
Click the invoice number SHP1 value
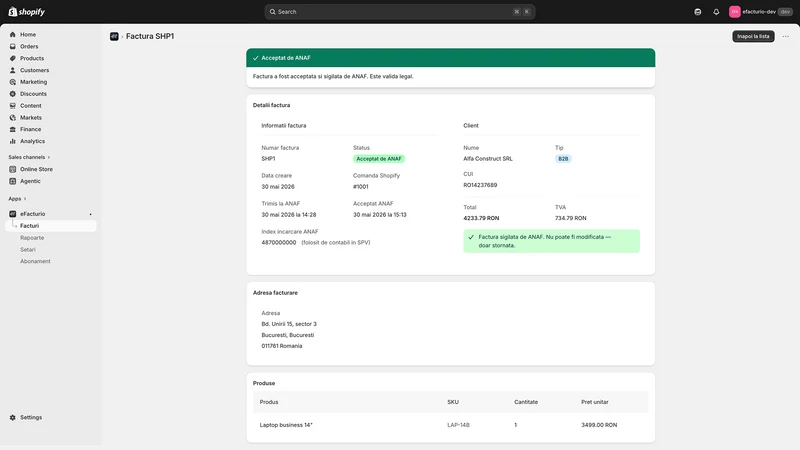coord(268,159)
